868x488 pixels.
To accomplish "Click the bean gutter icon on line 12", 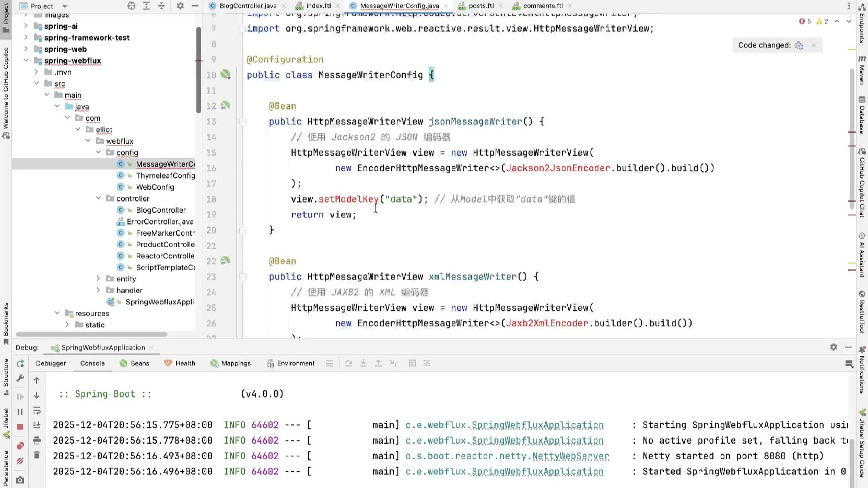I will (x=225, y=106).
